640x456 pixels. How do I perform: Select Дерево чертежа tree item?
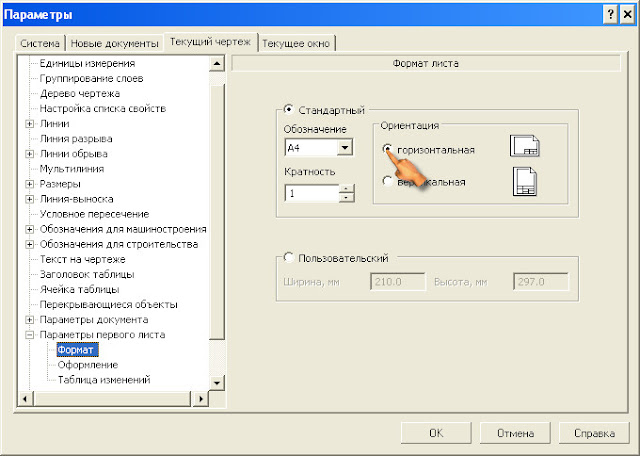(x=80, y=93)
